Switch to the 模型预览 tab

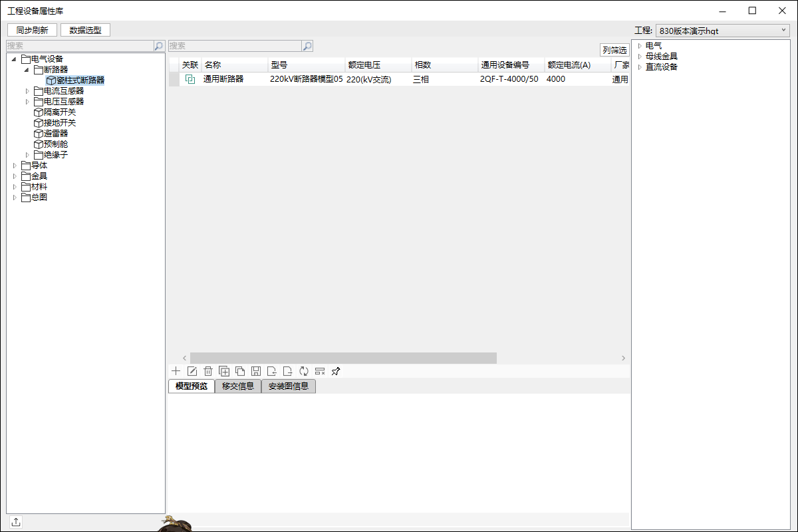[192, 386]
